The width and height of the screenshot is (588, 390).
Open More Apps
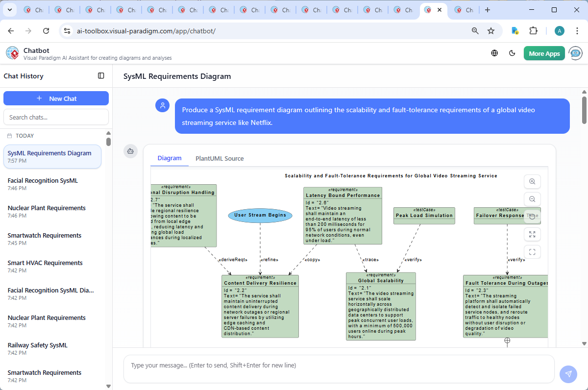[544, 53]
